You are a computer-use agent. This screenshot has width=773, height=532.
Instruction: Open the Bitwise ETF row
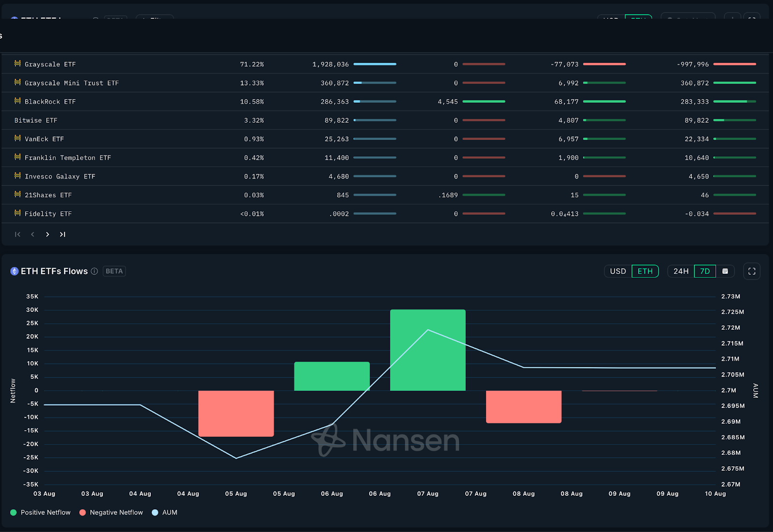coord(385,120)
